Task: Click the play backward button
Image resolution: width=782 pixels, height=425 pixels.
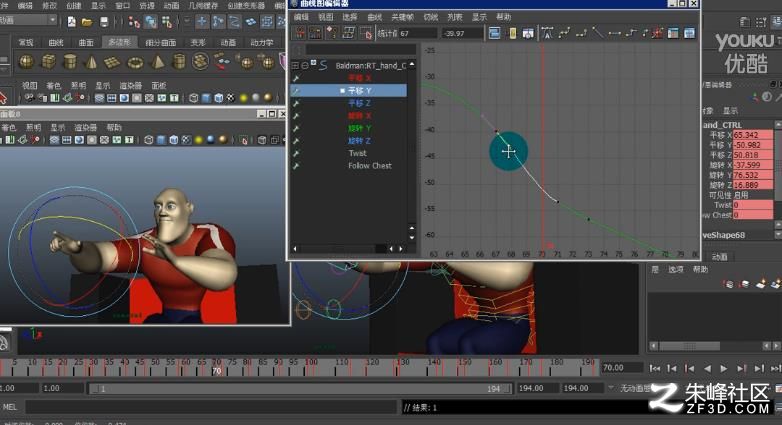Action: pos(707,368)
